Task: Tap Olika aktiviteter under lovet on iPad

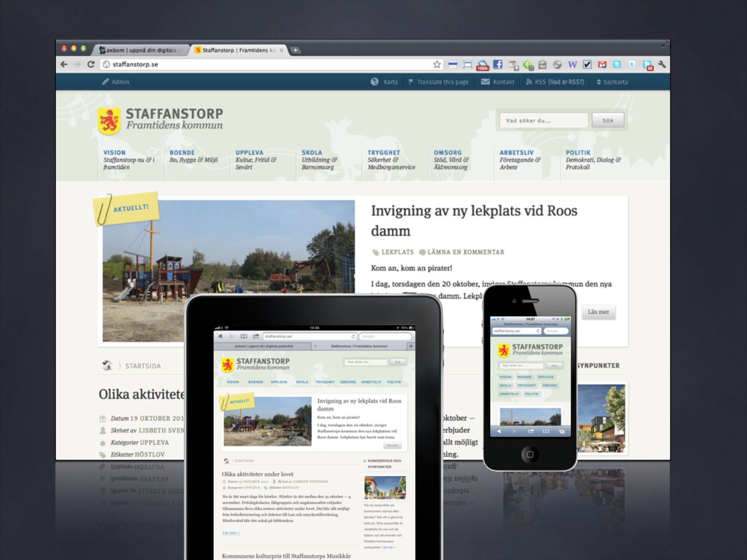Action: click(x=258, y=474)
